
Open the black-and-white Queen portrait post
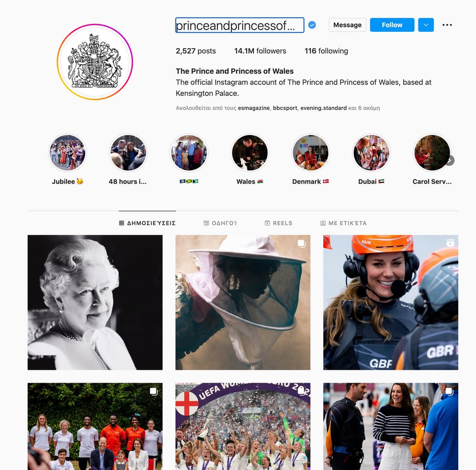(95, 302)
